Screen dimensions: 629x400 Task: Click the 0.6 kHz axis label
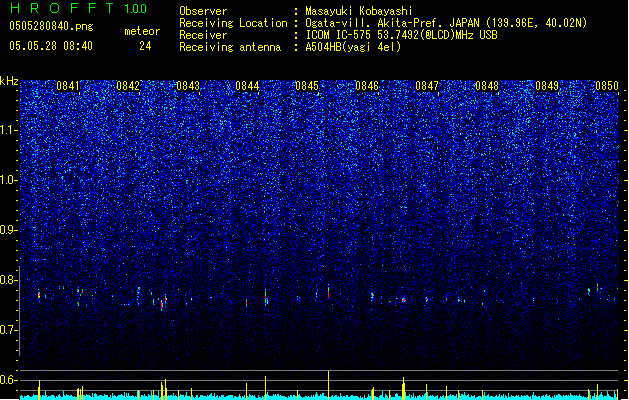point(9,380)
